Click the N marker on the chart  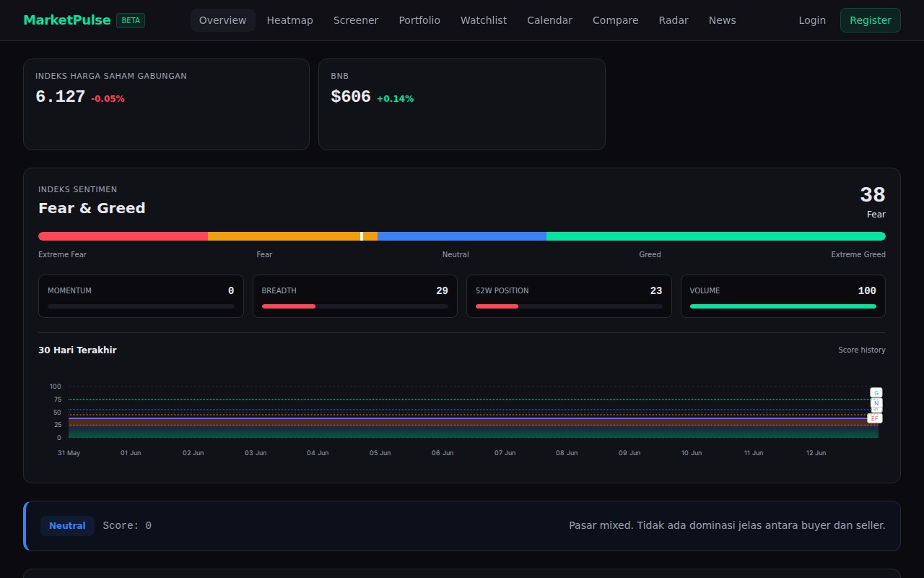tap(876, 403)
